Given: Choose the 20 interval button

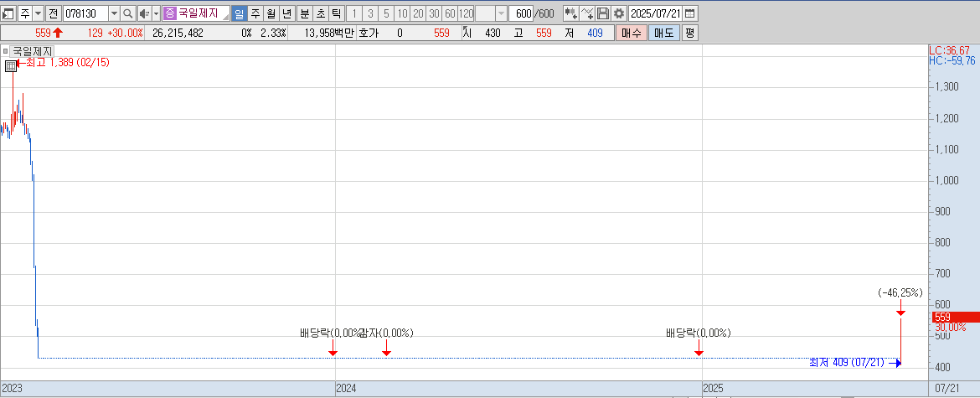Looking at the screenshot, I should click(418, 13).
